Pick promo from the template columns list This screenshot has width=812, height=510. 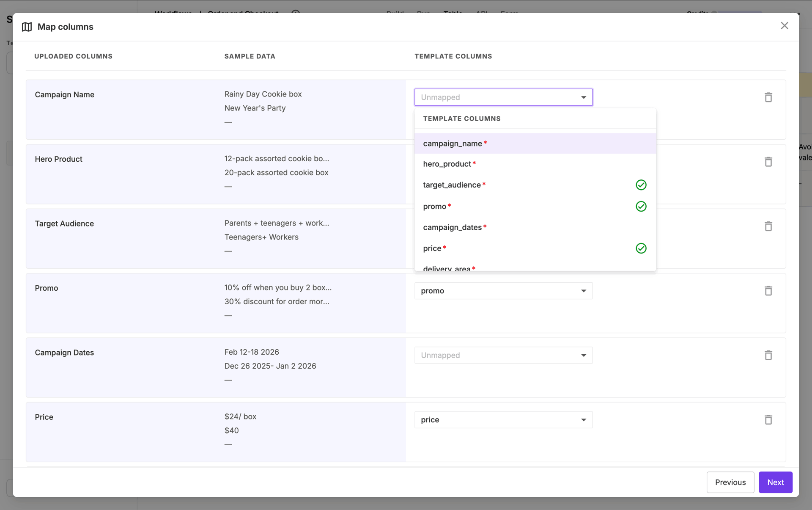pyautogui.click(x=535, y=206)
